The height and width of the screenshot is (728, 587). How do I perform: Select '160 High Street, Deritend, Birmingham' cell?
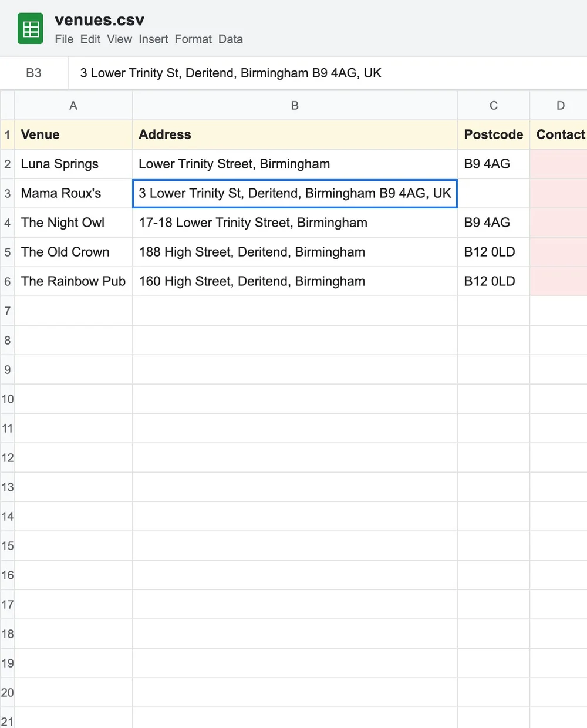point(295,282)
